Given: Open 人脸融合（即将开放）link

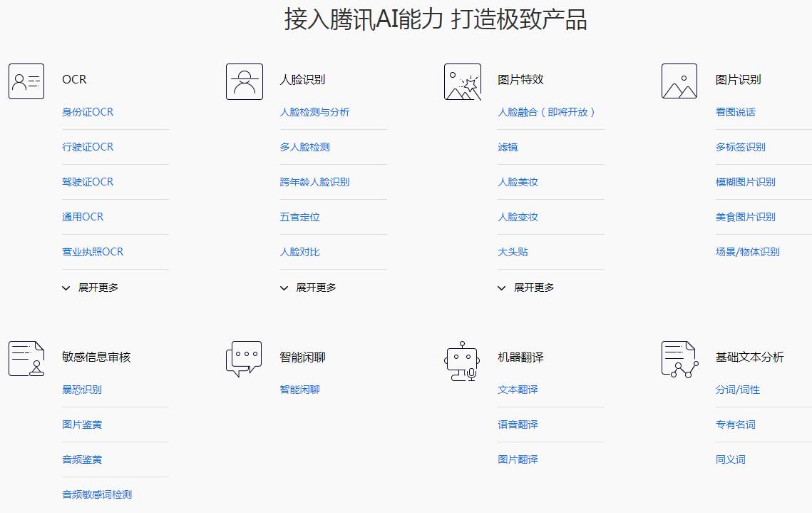Looking at the screenshot, I should coord(546,112).
